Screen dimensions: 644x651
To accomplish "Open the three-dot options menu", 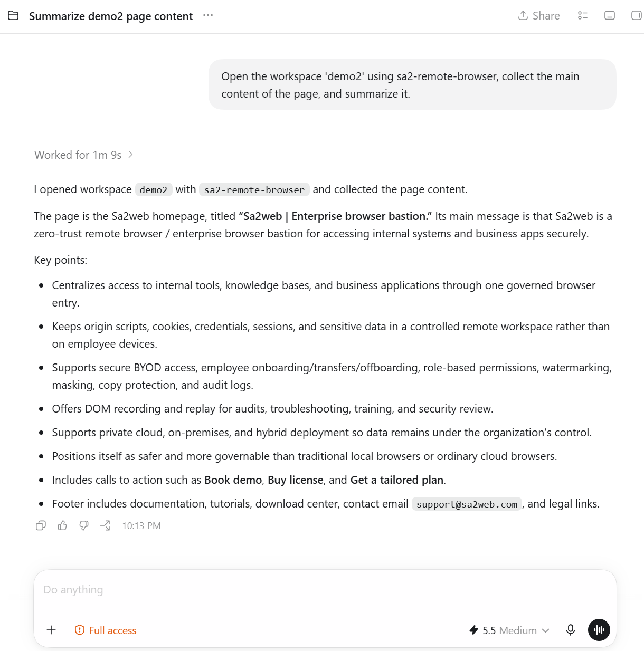I will 208,15.
